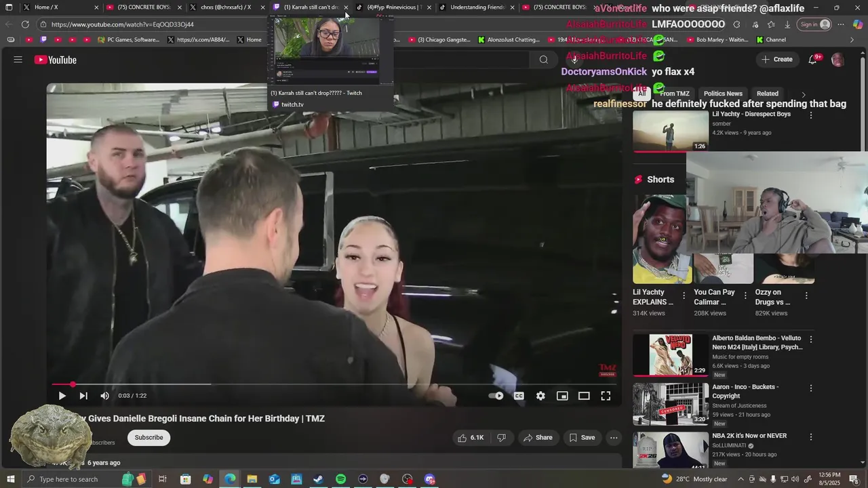Open menu for NBA 2K video
The height and width of the screenshot is (488, 868).
(811, 436)
